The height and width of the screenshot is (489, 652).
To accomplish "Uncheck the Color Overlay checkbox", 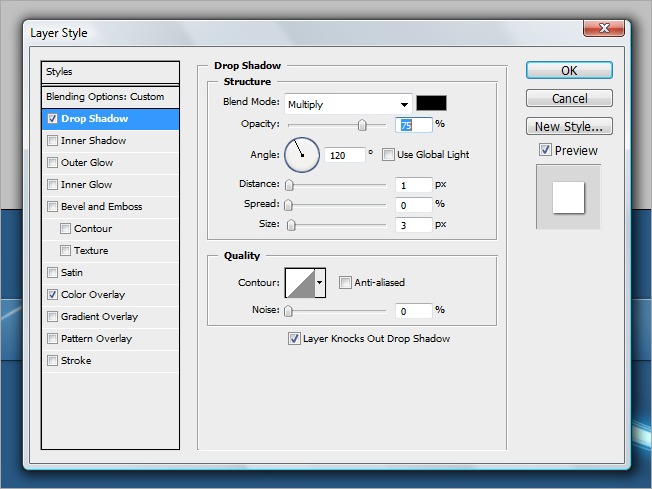I will [x=52, y=295].
